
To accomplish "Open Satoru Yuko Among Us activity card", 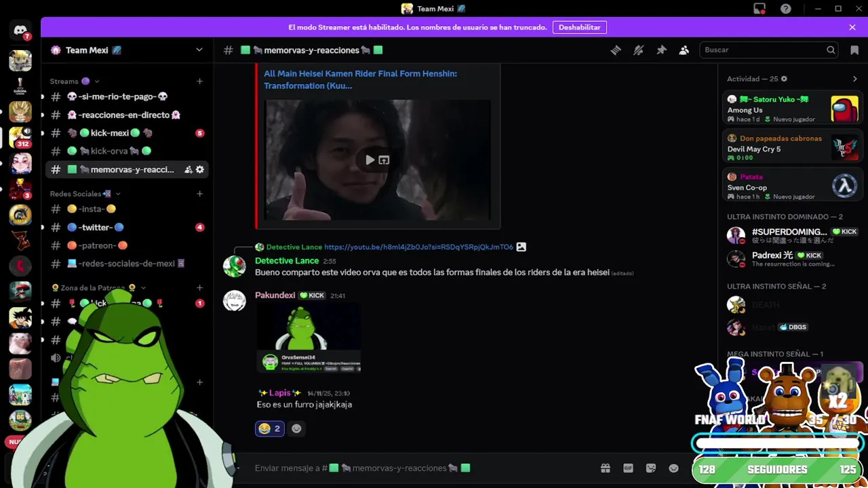I will coord(792,109).
